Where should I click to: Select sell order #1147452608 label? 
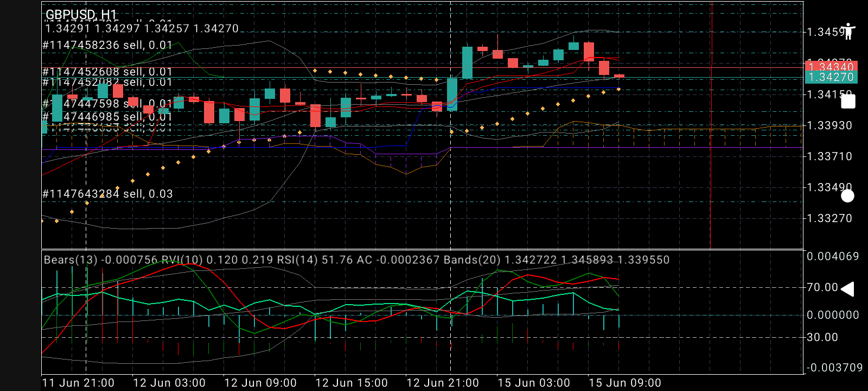(x=107, y=72)
